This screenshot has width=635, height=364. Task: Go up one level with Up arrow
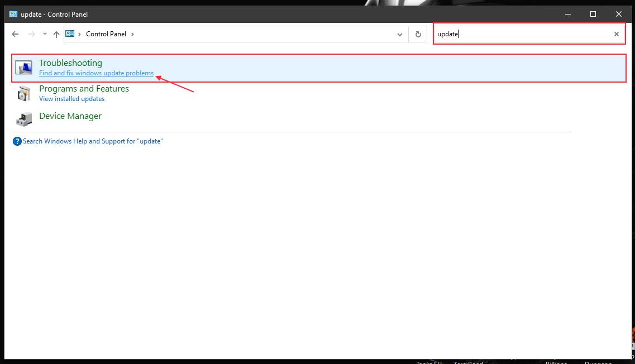56,34
